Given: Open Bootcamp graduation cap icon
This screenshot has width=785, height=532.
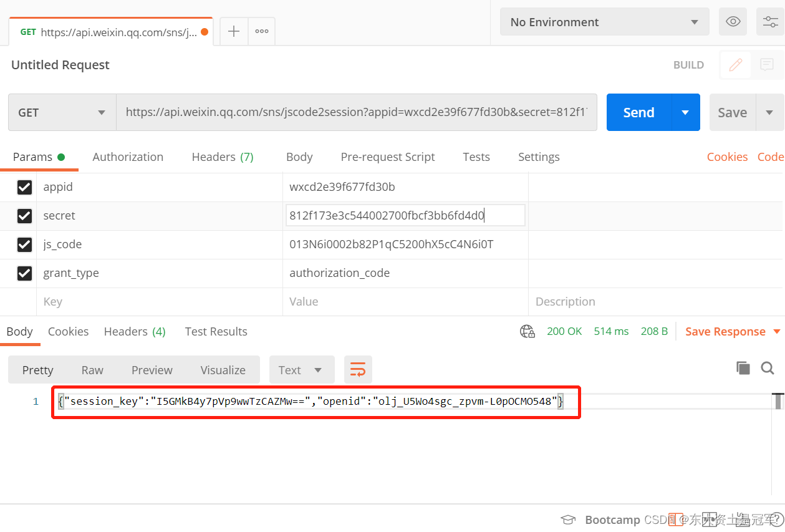Looking at the screenshot, I should pyautogui.click(x=568, y=520).
